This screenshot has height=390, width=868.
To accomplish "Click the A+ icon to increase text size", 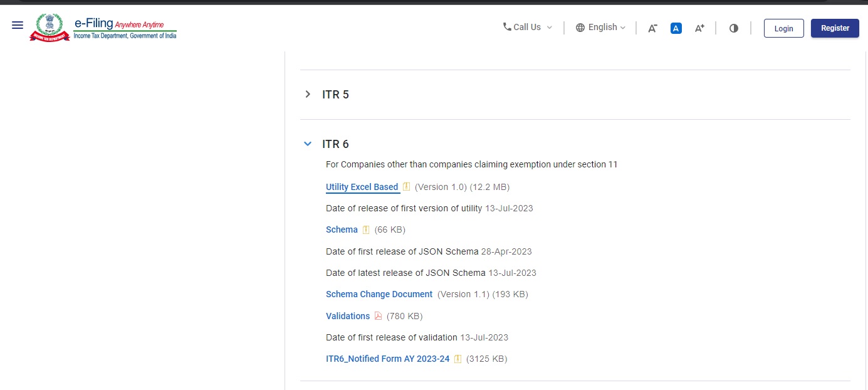I will click(x=699, y=27).
